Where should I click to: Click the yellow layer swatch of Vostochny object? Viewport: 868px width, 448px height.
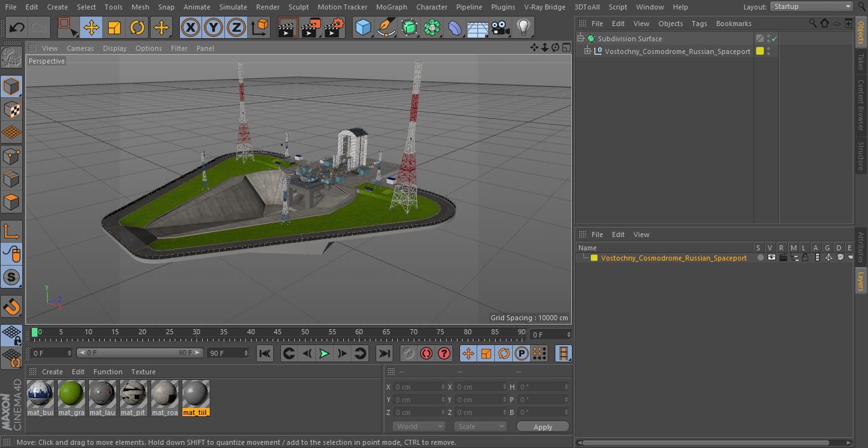coord(760,51)
